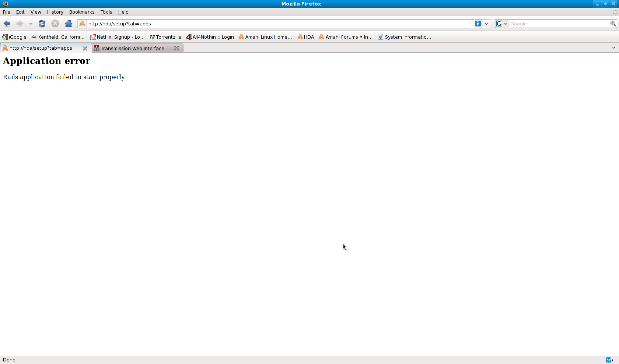Click the blue info icon in address bar
The width and height of the screenshot is (619, 364).
[478, 24]
